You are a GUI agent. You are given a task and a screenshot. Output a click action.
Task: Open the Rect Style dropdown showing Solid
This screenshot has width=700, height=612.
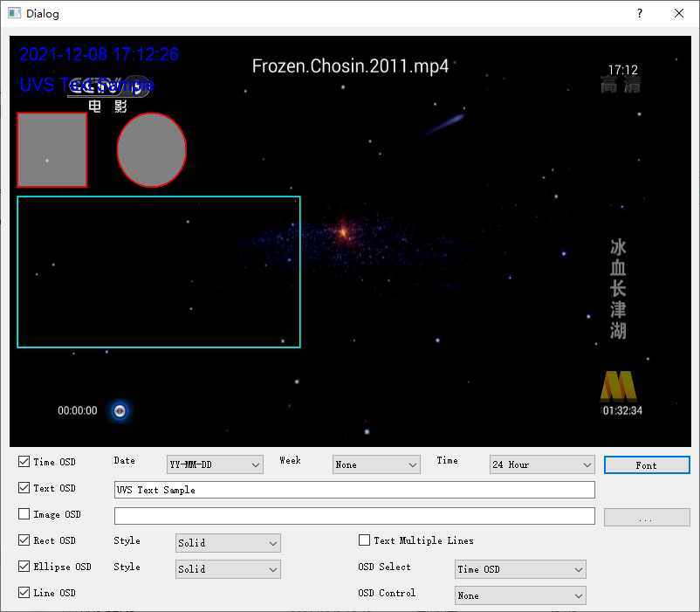(228, 542)
